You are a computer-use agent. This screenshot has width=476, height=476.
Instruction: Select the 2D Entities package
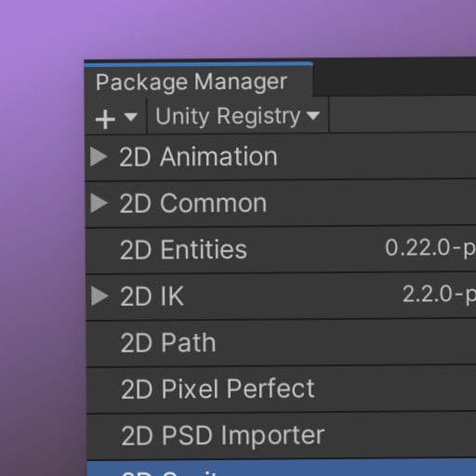coord(281,250)
